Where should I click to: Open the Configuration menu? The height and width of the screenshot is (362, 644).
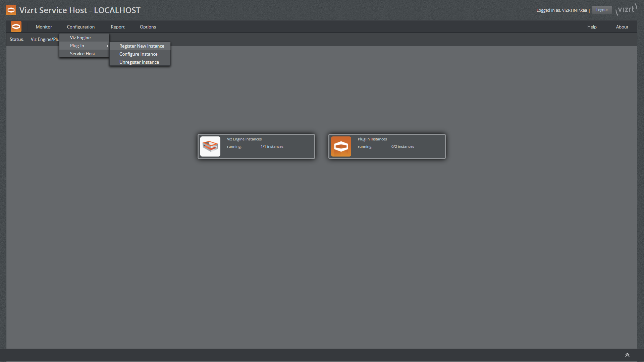(x=80, y=27)
